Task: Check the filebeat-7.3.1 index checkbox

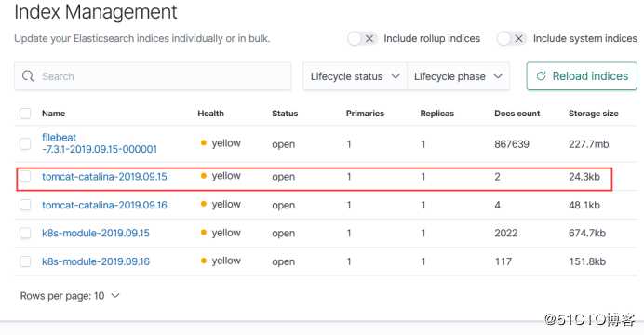Action: click(25, 143)
